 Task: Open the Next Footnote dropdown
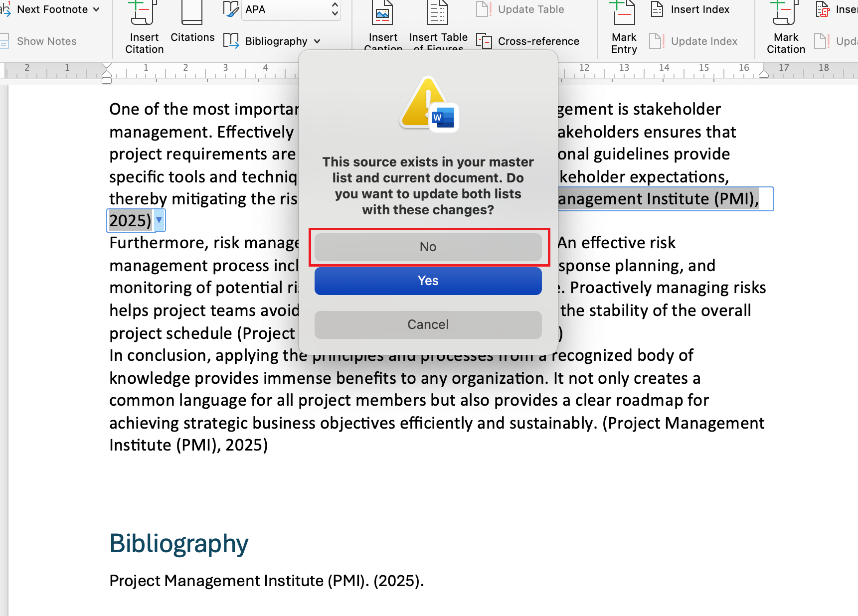pos(96,9)
